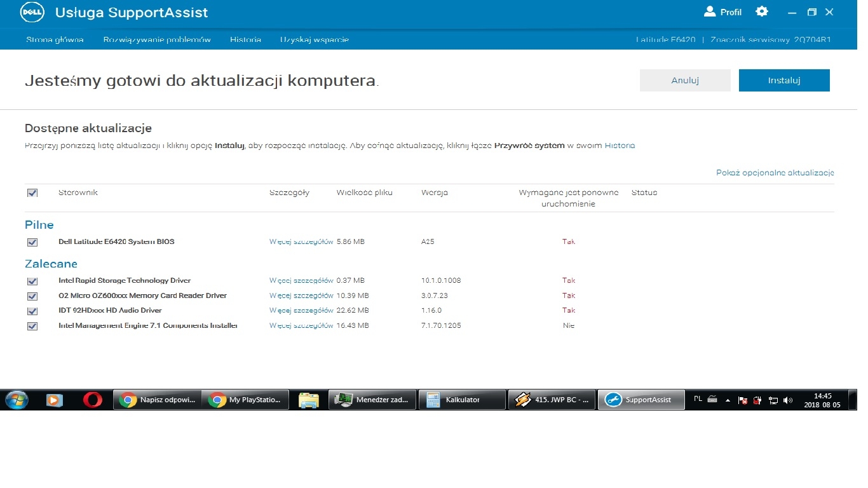Open the file explorer taskbar icon
The height and width of the screenshot is (488, 868).
[309, 400]
